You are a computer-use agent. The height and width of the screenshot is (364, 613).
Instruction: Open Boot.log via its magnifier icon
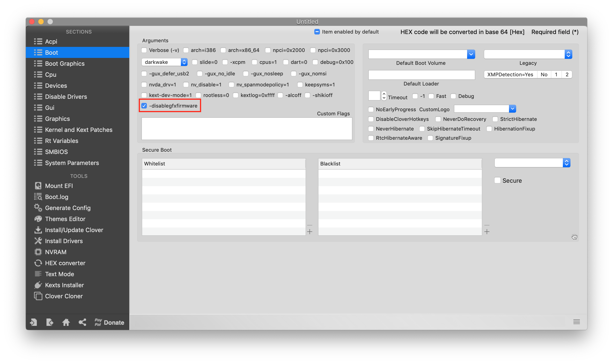38,197
